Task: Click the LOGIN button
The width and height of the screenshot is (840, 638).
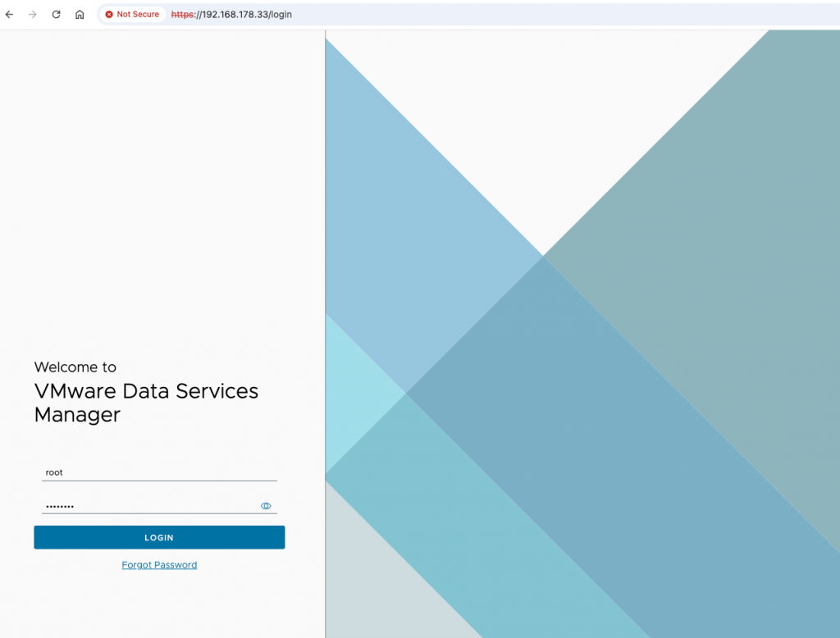Action: click(159, 537)
